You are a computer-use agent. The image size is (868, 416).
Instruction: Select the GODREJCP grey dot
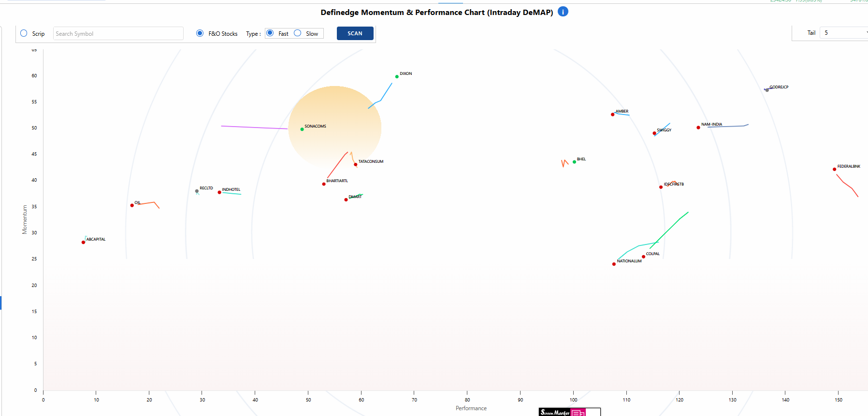767,90
